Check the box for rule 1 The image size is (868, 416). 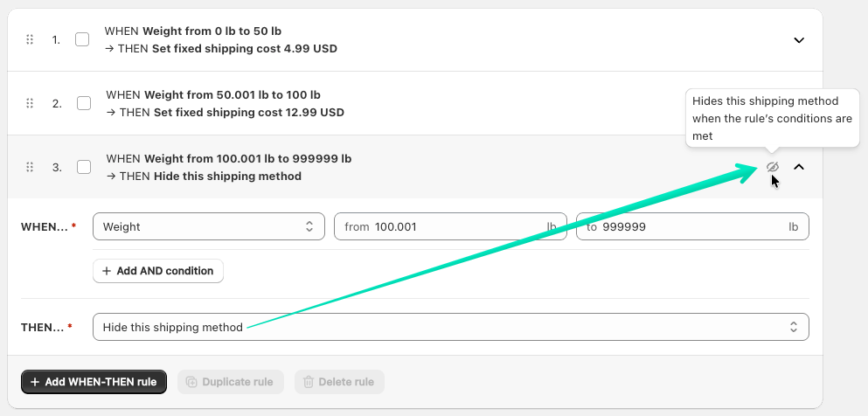[82, 40]
